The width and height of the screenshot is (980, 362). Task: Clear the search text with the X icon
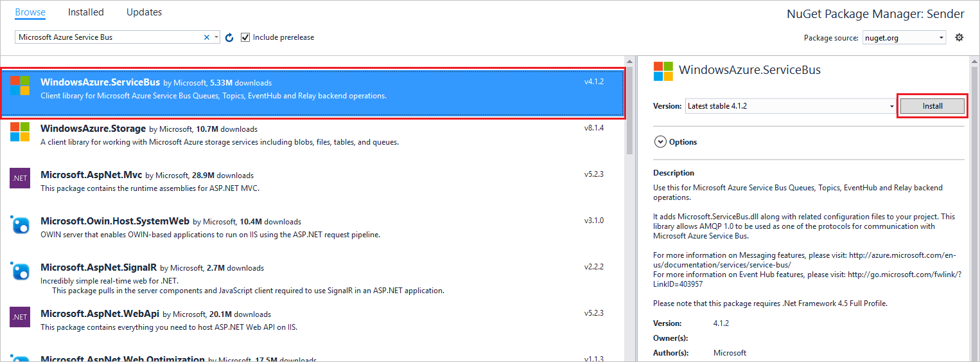pyautogui.click(x=207, y=37)
